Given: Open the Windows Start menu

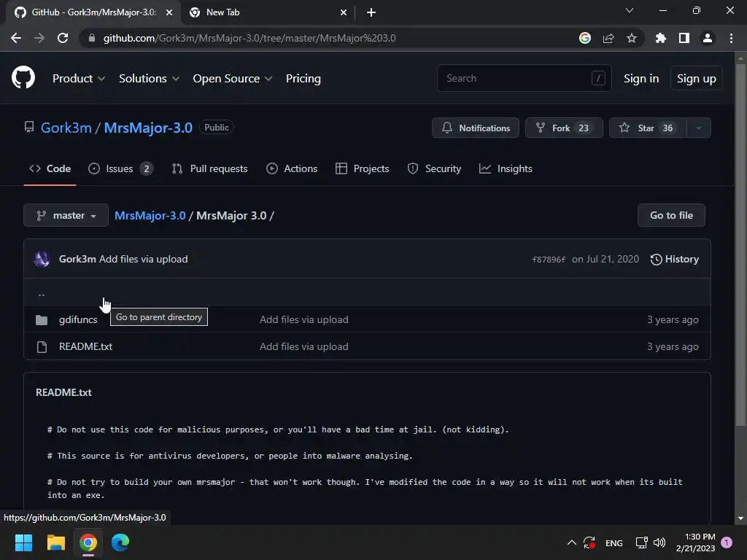Looking at the screenshot, I should click(23, 542).
